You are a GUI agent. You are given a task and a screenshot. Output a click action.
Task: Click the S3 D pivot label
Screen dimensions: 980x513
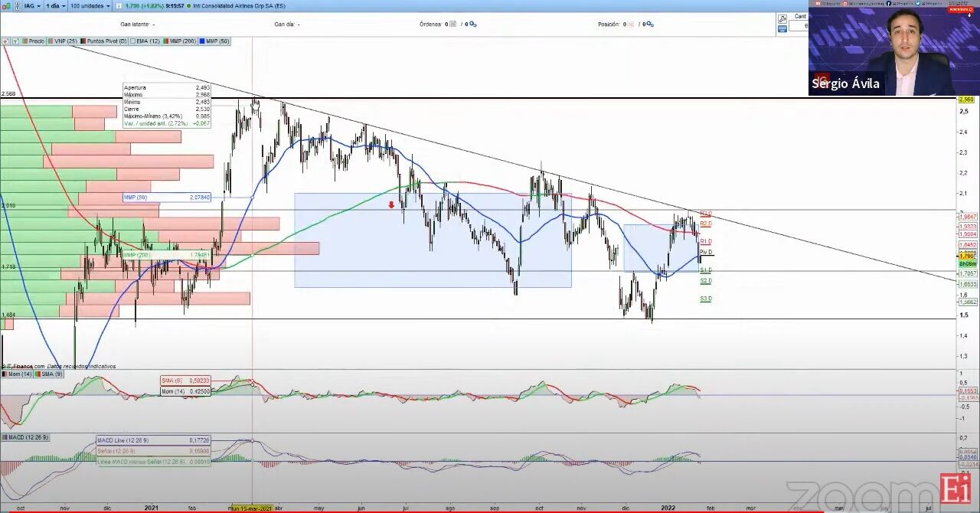pos(706,299)
